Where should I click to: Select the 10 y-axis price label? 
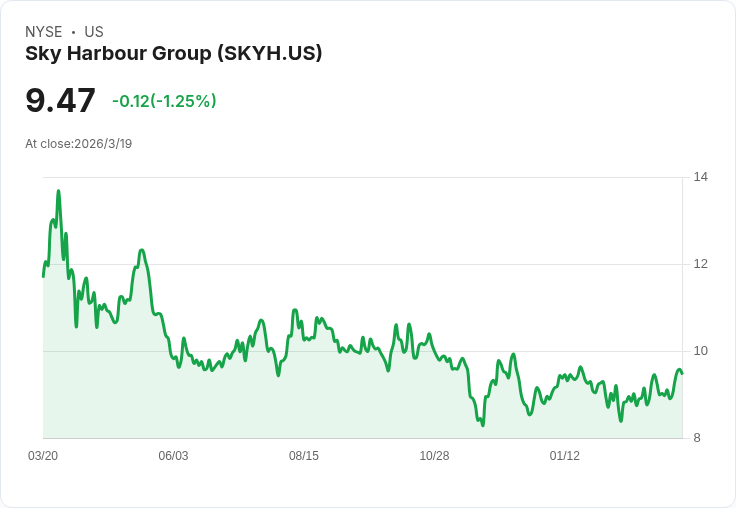coord(701,351)
